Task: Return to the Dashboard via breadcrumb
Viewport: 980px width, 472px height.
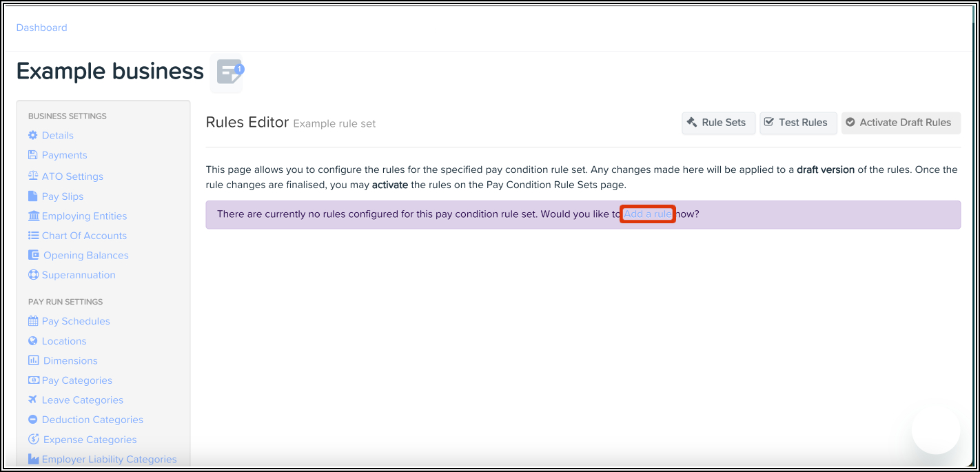Action: 41,28
